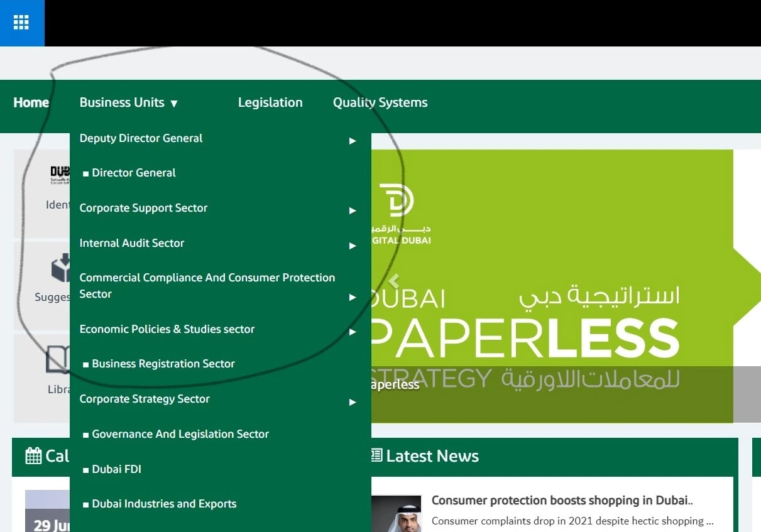Open the Quality Systems menu item

[x=380, y=103]
